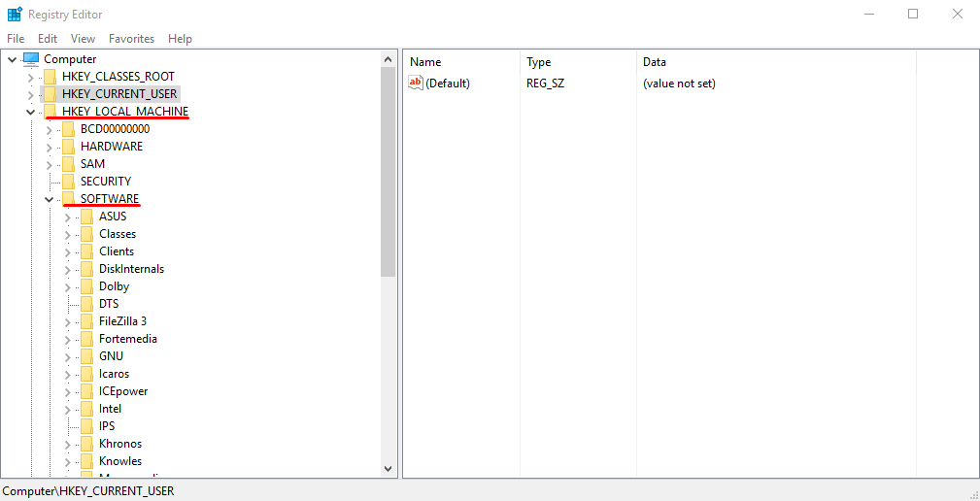Collapse the SOFTWARE key
The image size is (980, 501).
(49, 199)
